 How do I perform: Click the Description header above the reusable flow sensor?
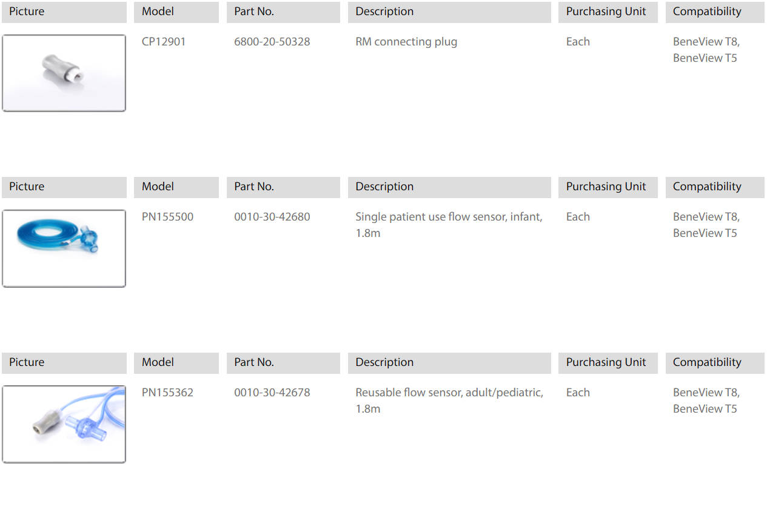[384, 362]
